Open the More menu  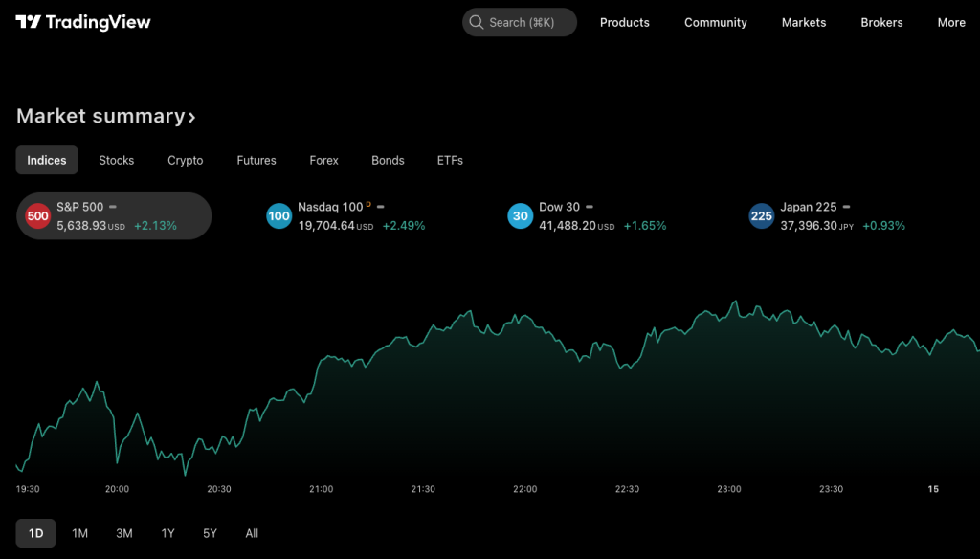point(951,23)
